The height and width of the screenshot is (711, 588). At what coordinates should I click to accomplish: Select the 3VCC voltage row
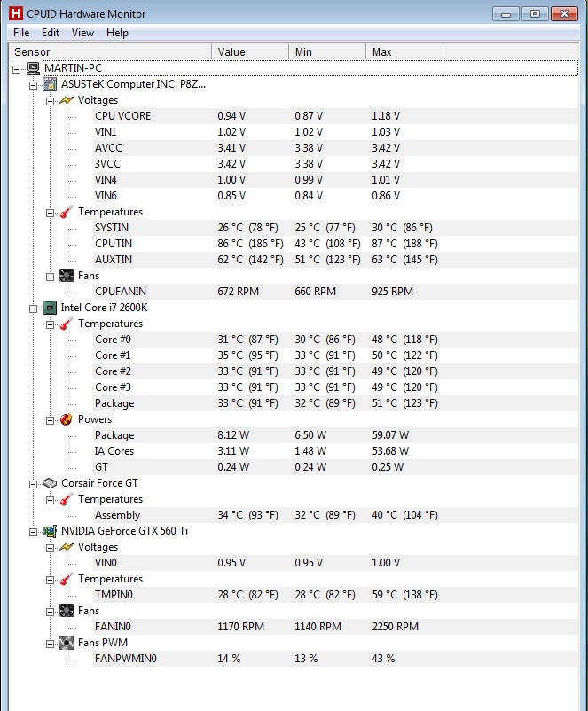click(335, 164)
